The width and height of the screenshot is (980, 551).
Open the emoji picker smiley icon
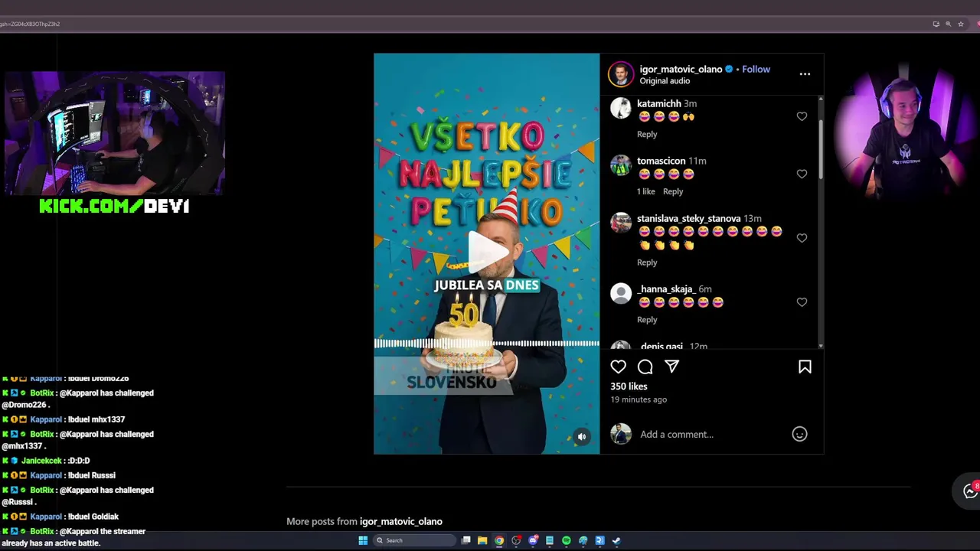tap(799, 434)
